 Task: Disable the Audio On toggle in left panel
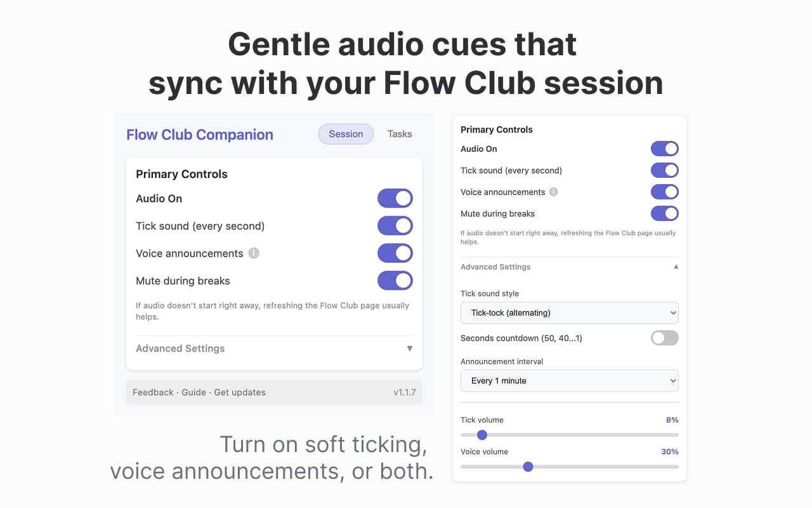pos(395,198)
